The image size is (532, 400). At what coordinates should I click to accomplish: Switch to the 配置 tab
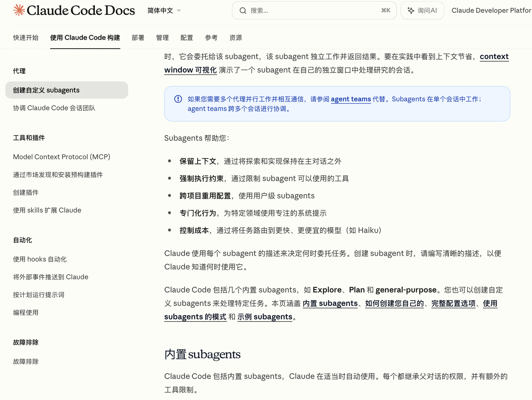pyautogui.click(x=187, y=38)
